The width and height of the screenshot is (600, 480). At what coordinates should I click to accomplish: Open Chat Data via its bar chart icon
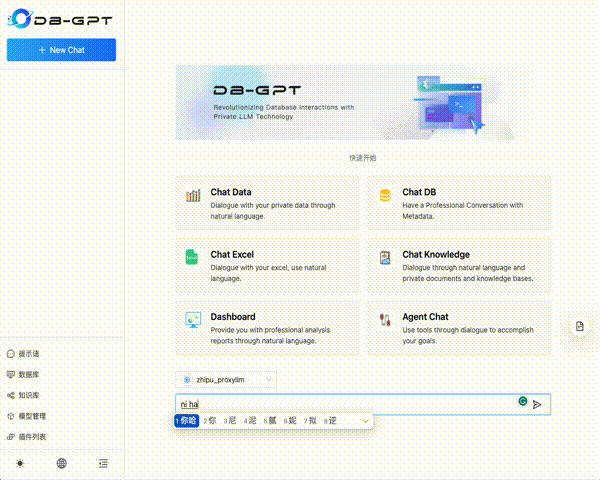tap(193, 196)
